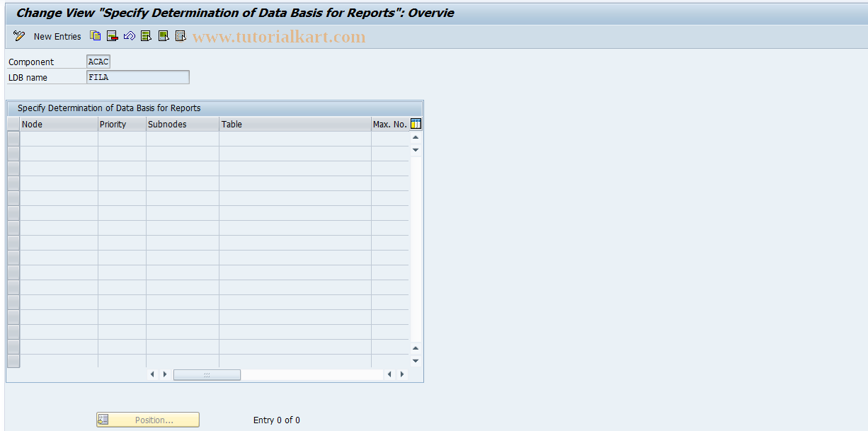Click the second arrow near the top of the vertical scrollbar

[x=416, y=150]
